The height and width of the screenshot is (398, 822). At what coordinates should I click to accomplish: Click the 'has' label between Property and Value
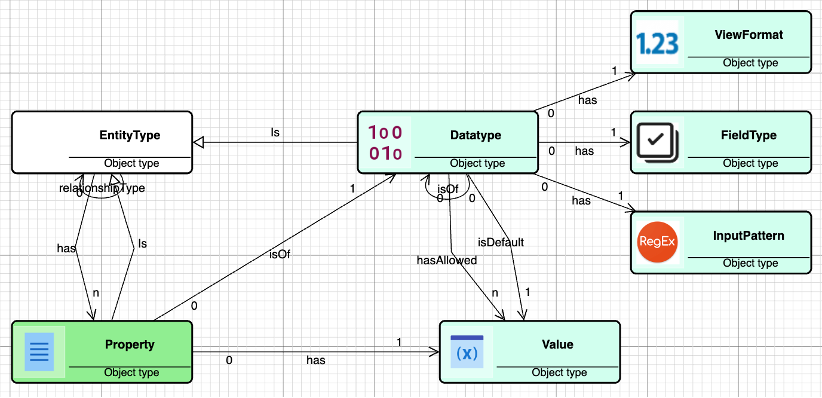(x=316, y=360)
